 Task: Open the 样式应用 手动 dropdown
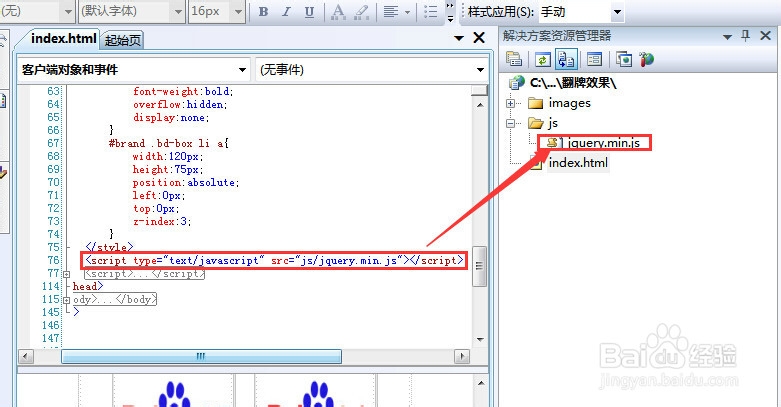tap(617, 12)
